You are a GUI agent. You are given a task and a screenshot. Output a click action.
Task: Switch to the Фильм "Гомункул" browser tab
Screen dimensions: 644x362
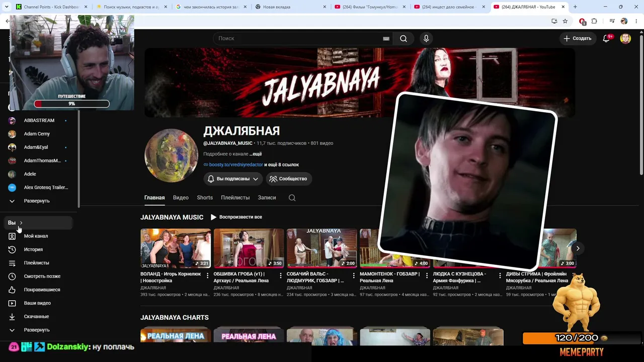coord(370,7)
